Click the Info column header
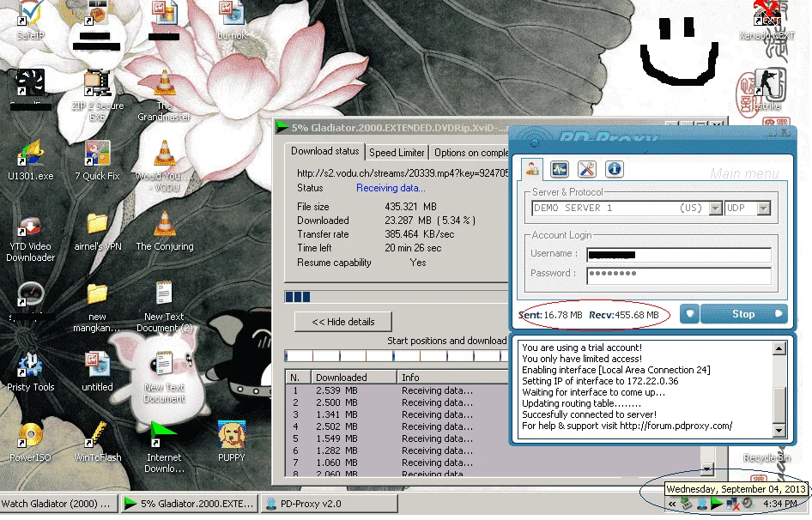The height and width of the screenshot is (520, 812). pyautogui.click(x=453, y=378)
